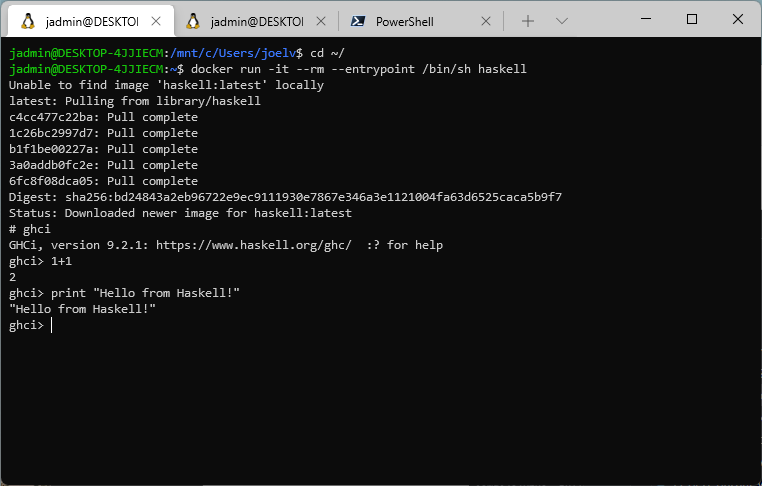Switch to the PowerShell tab label
This screenshot has height=486, width=762.
tap(404, 21)
